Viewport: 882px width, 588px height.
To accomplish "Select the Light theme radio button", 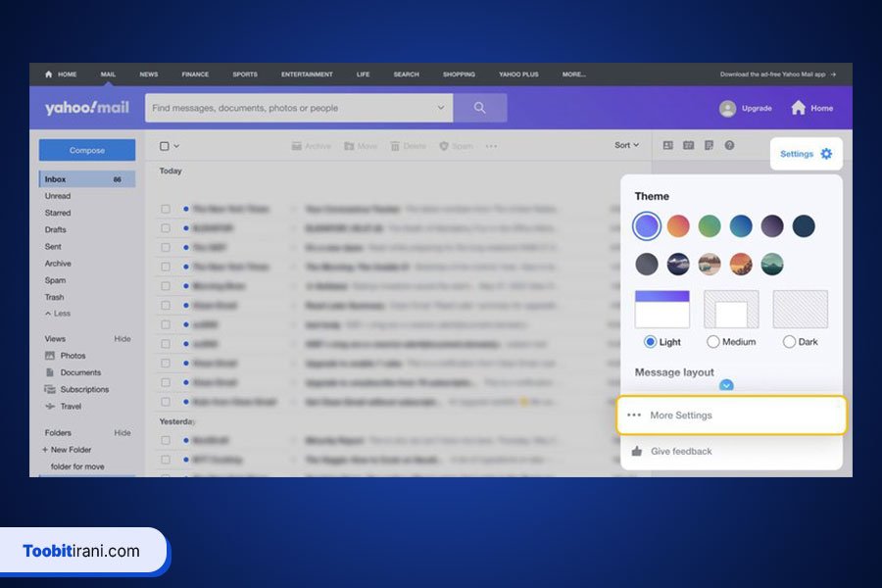I will click(650, 342).
